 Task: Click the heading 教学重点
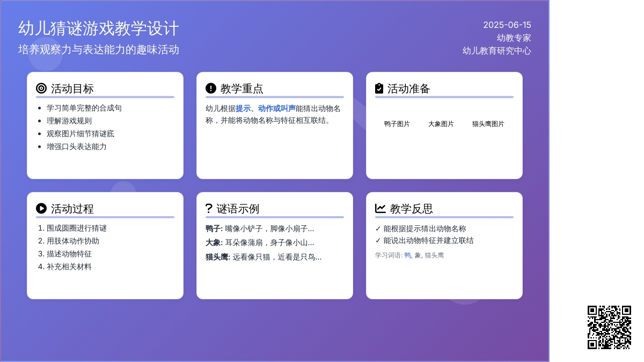pyautogui.click(x=242, y=88)
